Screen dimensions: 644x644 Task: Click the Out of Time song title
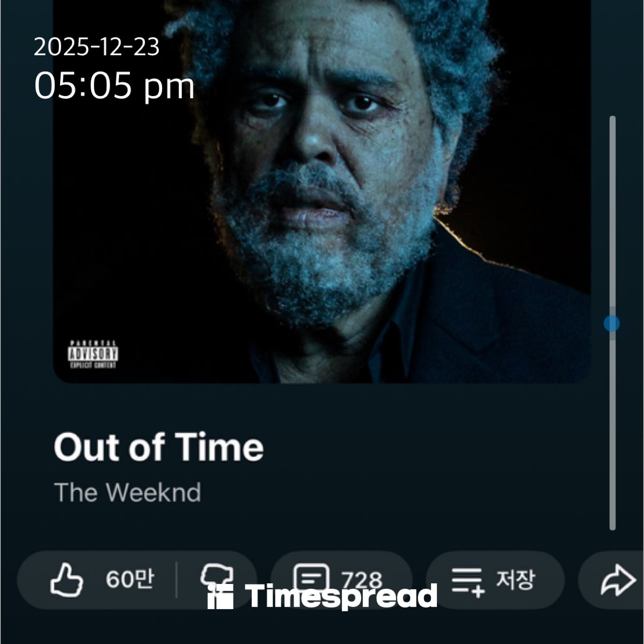[159, 447]
